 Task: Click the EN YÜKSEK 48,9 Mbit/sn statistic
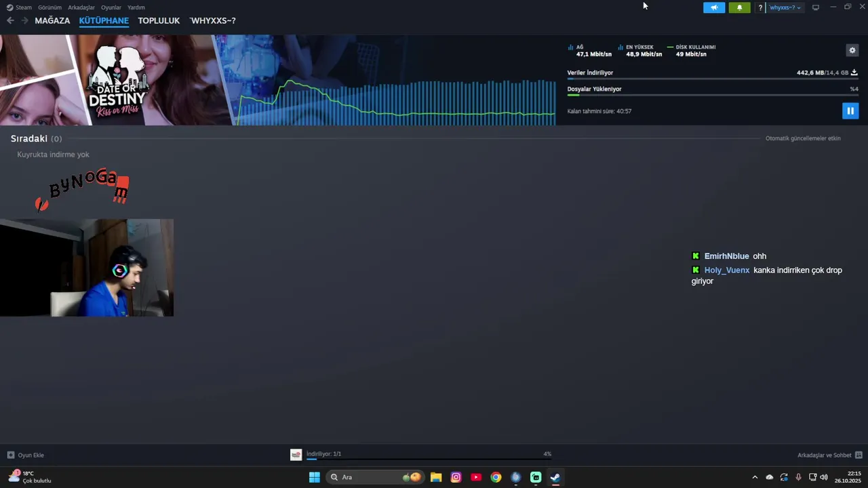coord(639,51)
